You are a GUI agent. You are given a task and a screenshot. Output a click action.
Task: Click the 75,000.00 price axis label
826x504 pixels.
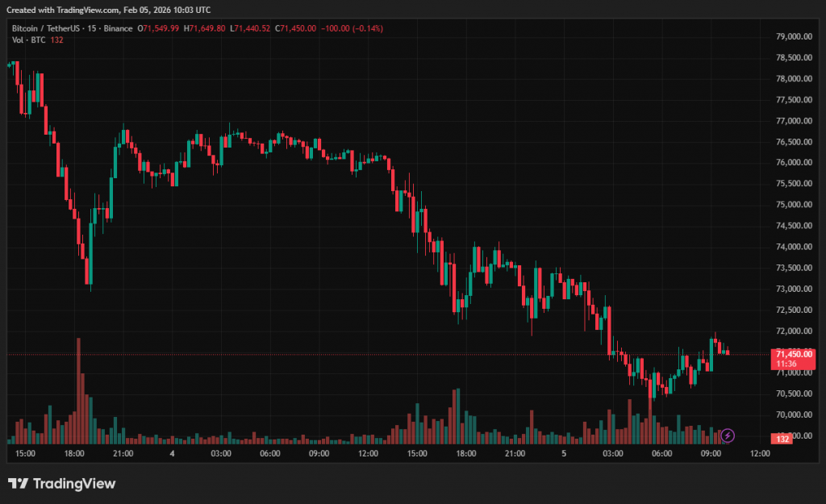793,205
